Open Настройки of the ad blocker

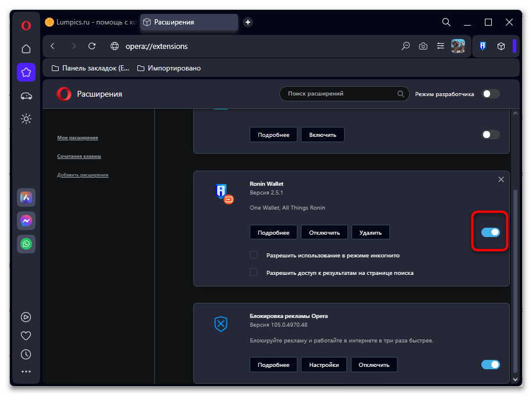324,365
